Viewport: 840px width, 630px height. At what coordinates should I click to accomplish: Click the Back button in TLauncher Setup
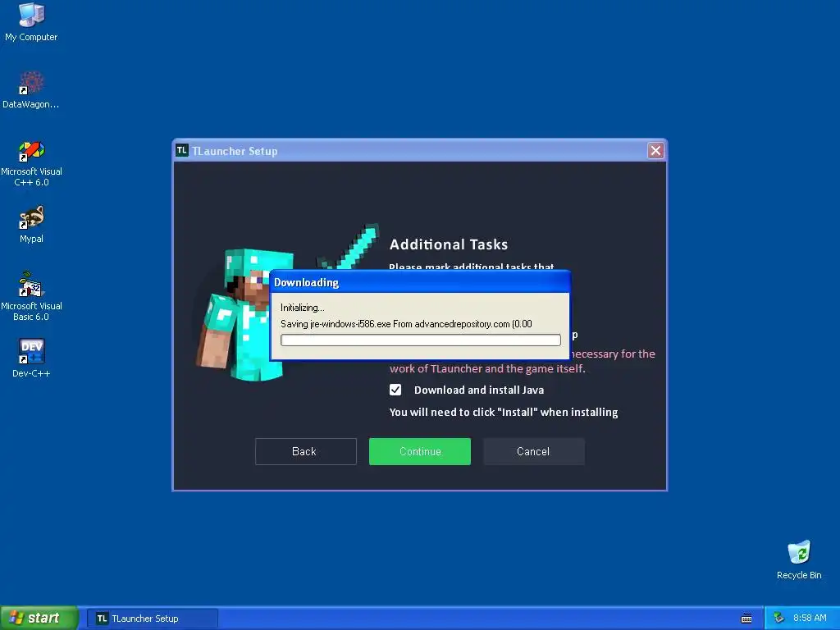pos(305,451)
